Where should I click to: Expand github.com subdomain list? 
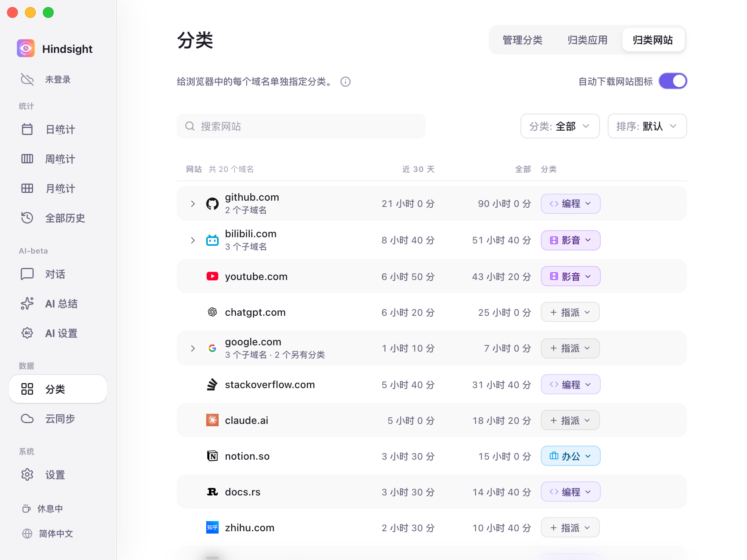[193, 204]
